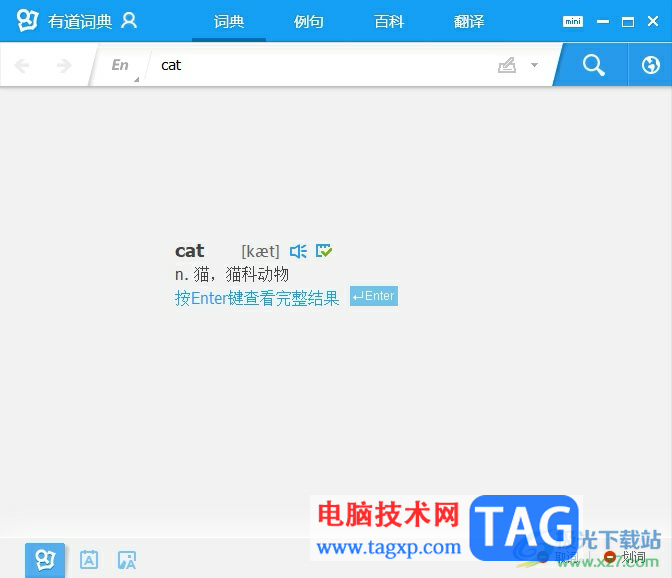This screenshot has height=578, width=672.
Task: Minimize the Youdao dictionary window
Action: (x=603, y=21)
